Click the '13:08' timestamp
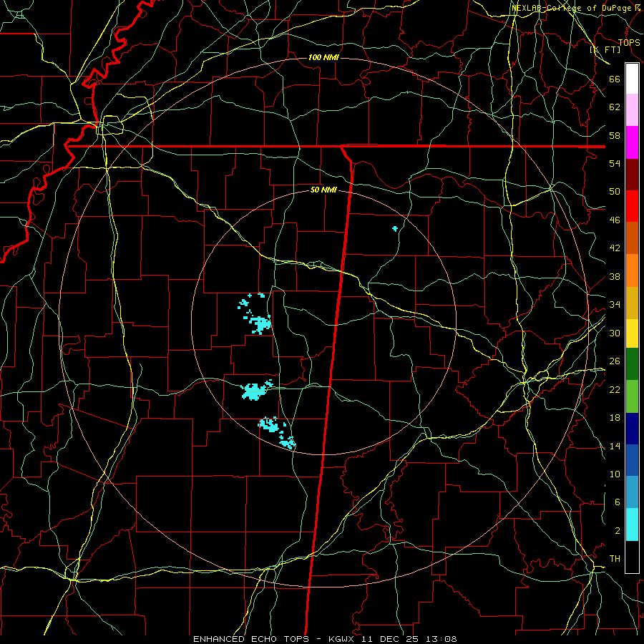 (442, 639)
